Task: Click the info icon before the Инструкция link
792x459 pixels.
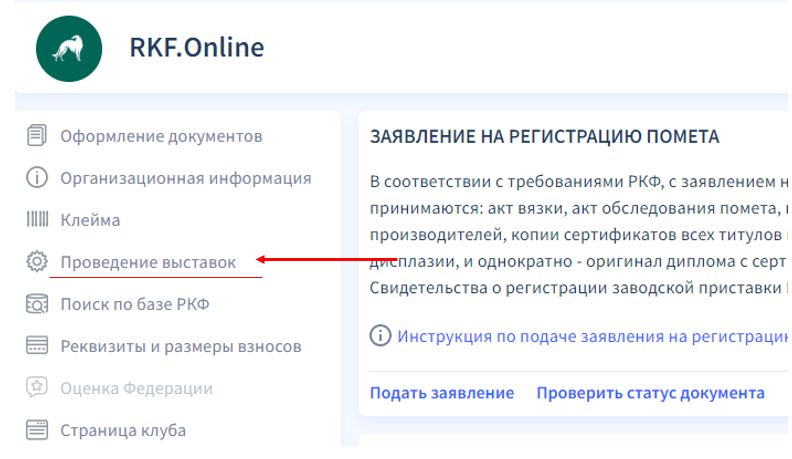Action: (380, 336)
